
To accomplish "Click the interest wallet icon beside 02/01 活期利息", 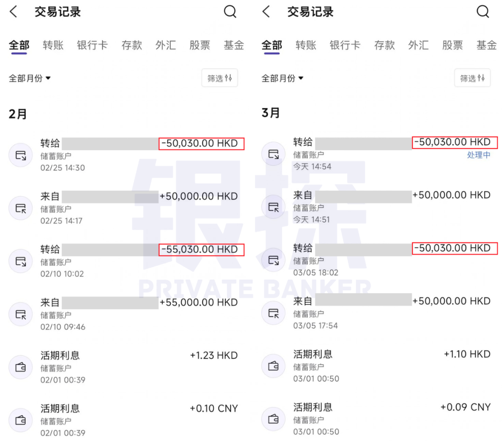I will (21, 367).
